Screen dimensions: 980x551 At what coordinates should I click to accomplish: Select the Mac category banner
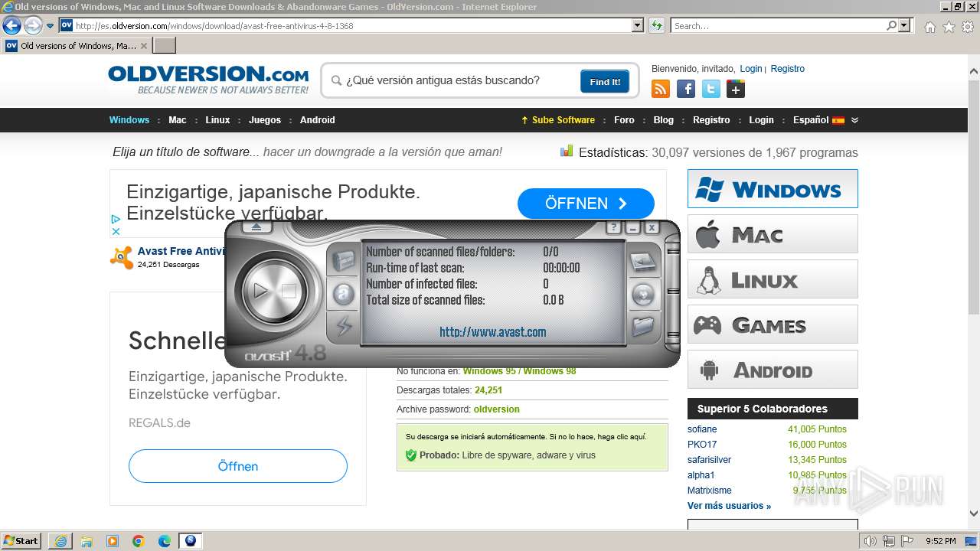pyautogui.click(x=773, y=234)
